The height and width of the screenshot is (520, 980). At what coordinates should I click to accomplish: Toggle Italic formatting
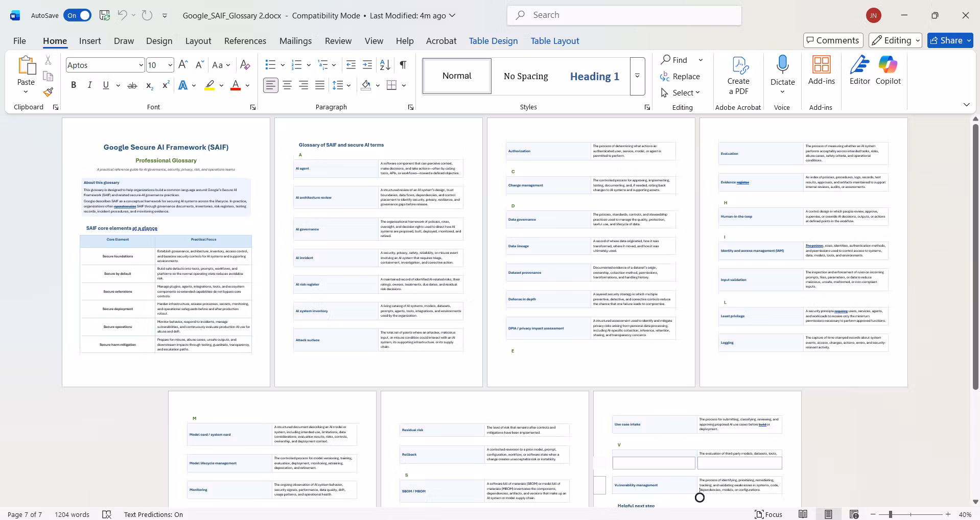(90, 85)
